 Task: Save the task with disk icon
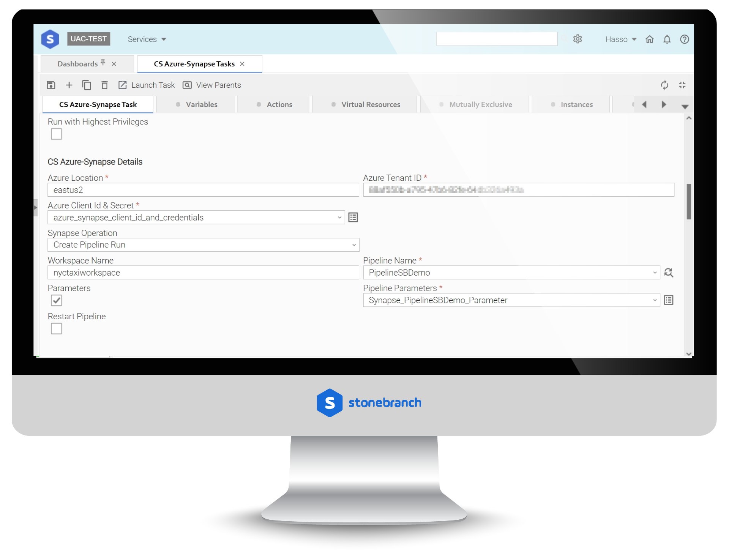[51, 85]
